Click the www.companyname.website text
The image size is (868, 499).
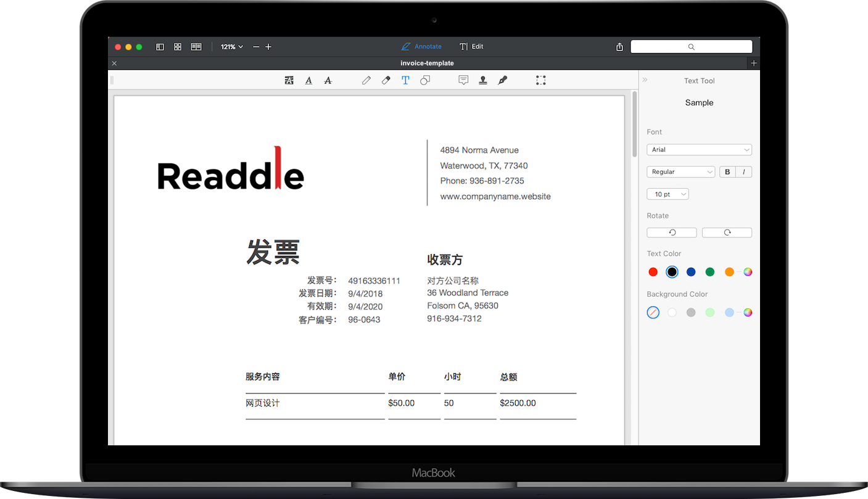click(x=495, y=197)
